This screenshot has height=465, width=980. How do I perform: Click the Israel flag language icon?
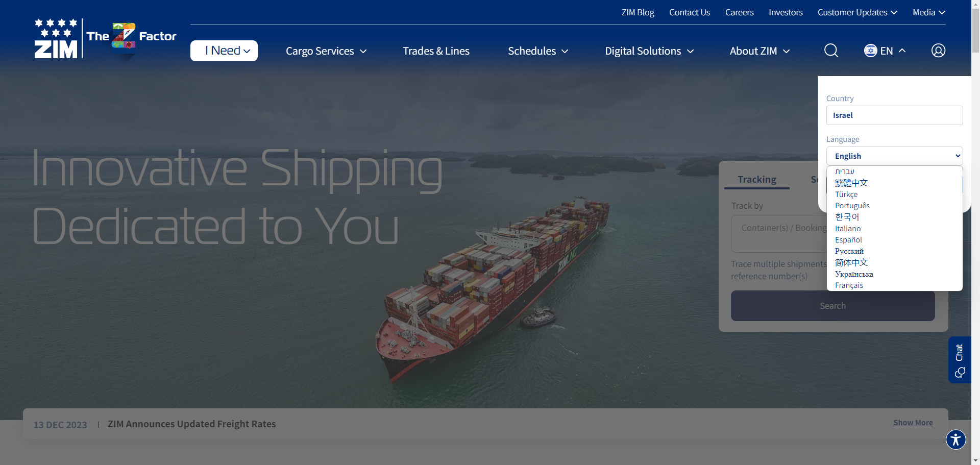tap(870, 51)
